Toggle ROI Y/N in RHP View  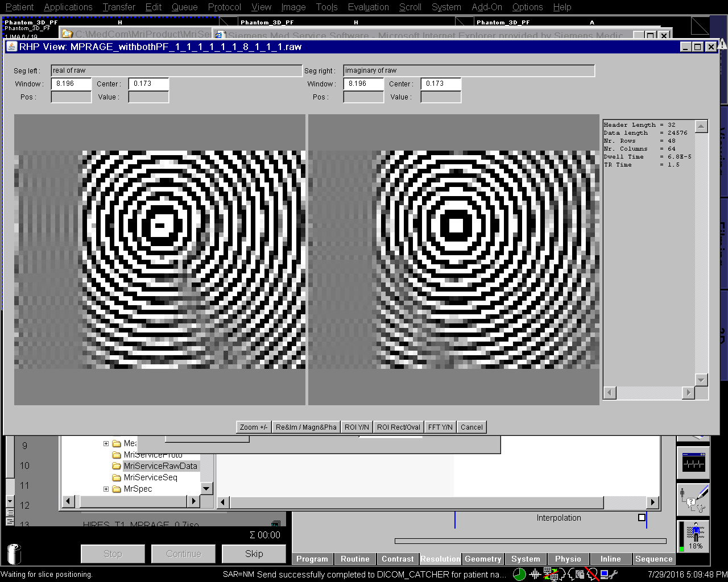[357, 427]
